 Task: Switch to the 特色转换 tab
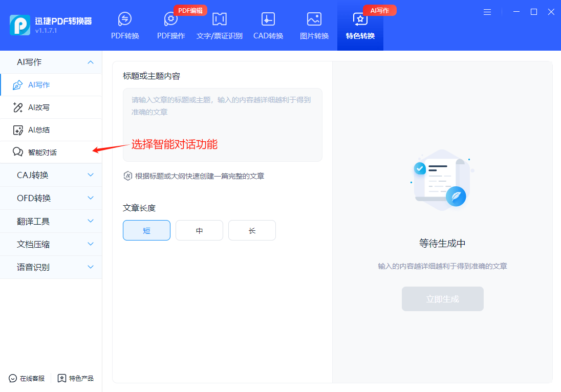[x=360, y=26]
